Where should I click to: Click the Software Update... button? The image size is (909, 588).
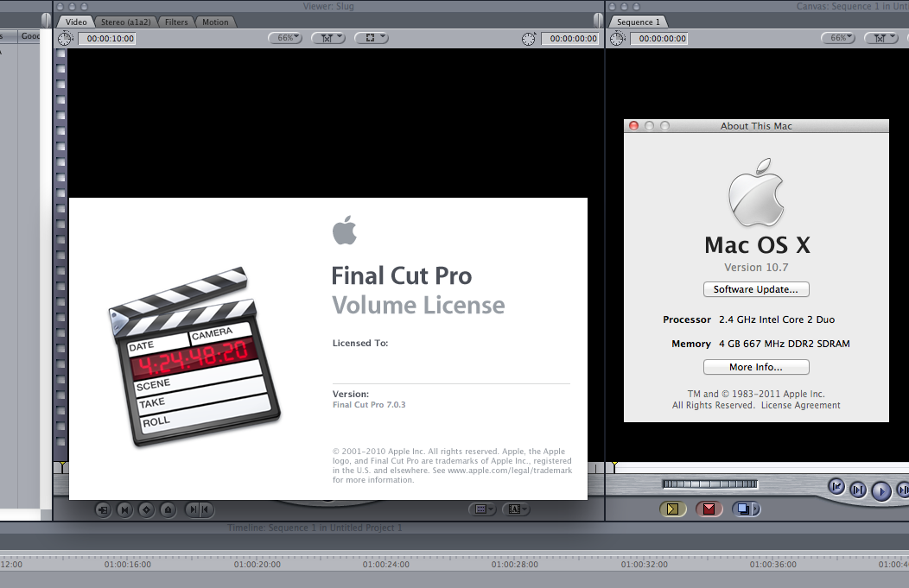[x=756, y=289]
